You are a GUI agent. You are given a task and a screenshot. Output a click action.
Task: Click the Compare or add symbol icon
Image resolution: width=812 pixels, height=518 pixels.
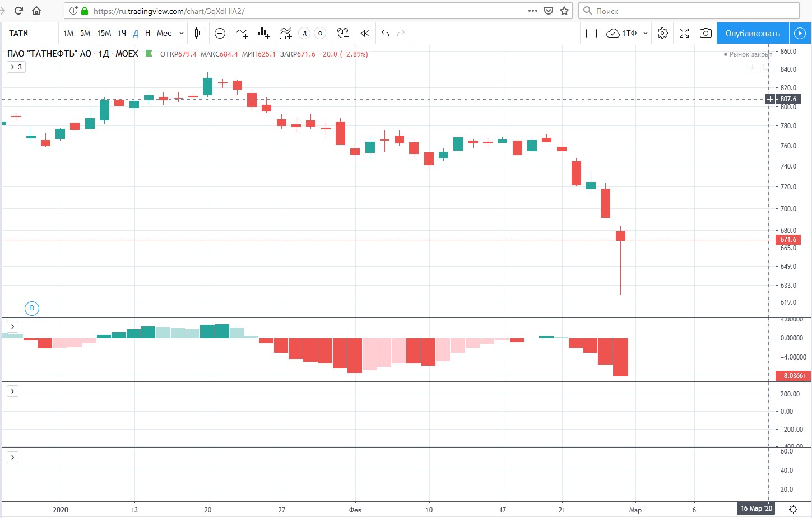tap(220, 33)
